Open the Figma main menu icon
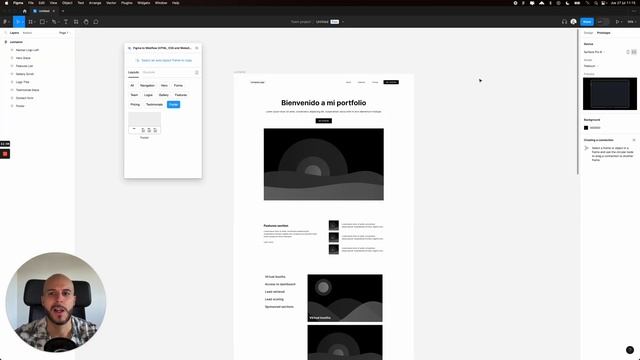 click(x=5, y=22)
